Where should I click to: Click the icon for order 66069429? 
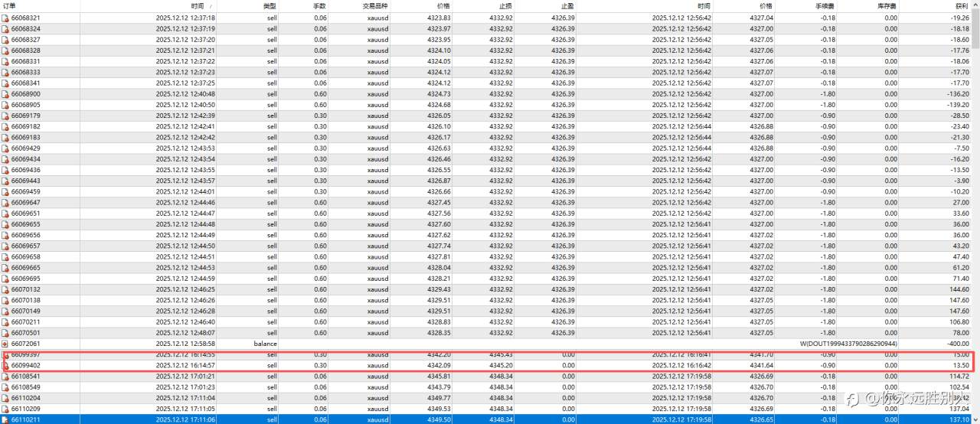tap(5, 148)
